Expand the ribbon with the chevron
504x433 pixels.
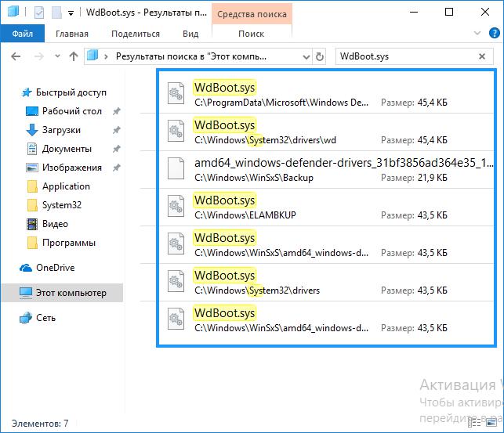[x=477, y=33]
